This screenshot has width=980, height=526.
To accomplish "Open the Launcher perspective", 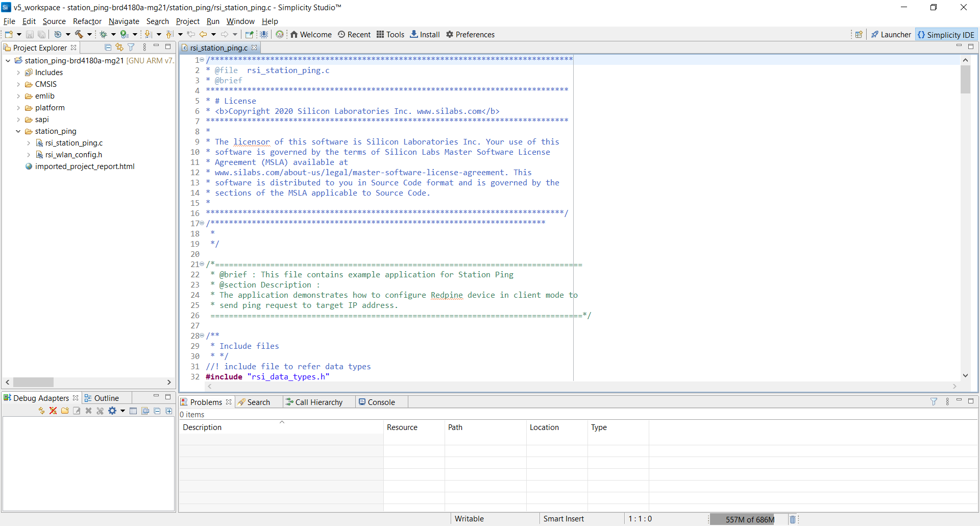I will pyautogui.click(x=891, y=34).
